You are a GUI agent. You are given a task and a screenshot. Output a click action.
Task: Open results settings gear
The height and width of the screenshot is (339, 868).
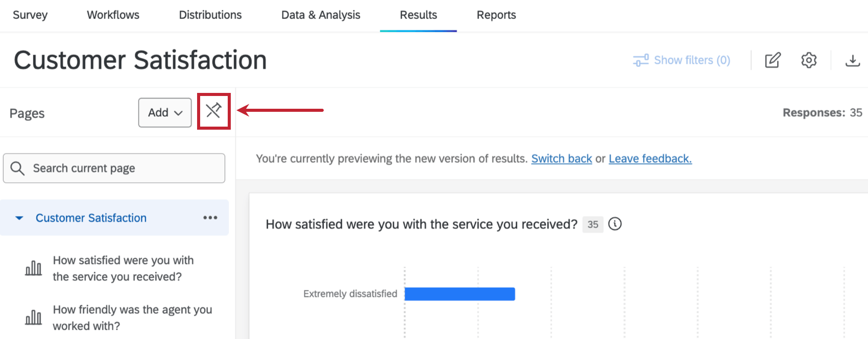pyautogui.click(x=809, y=60)
